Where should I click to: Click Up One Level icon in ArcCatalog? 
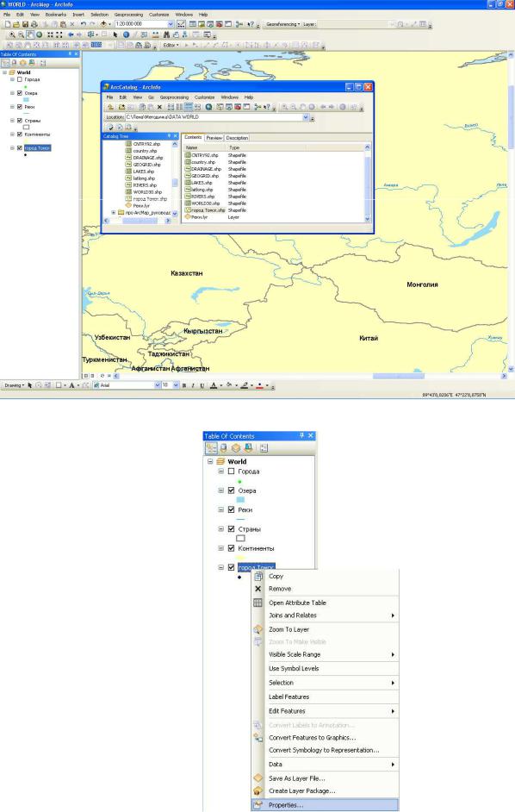[111, 107]
